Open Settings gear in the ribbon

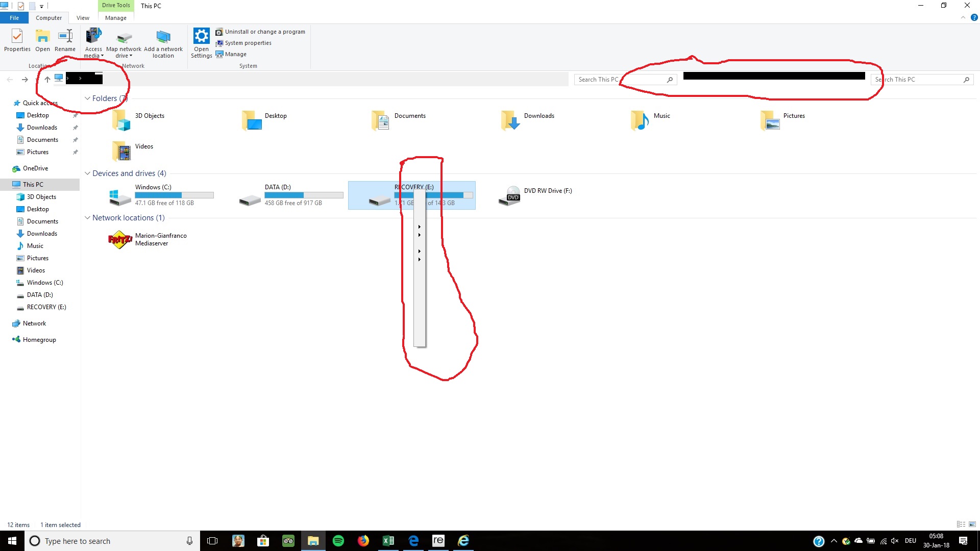201,43
